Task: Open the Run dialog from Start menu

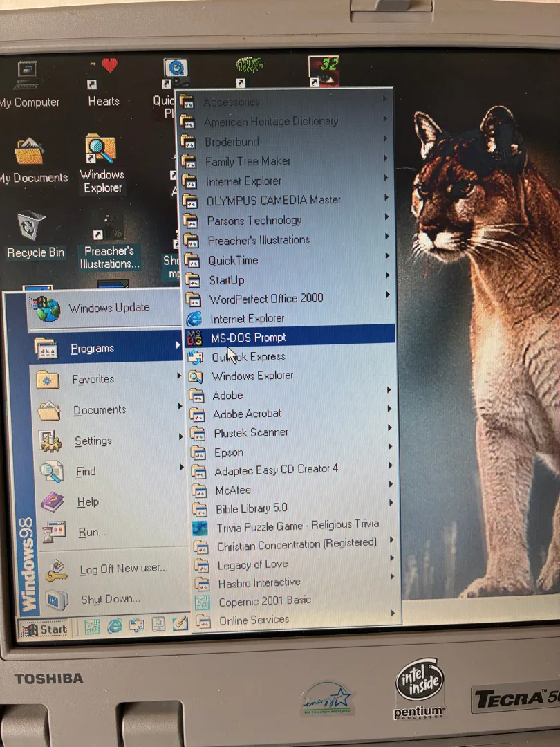Action: pyautogui.click(x=92, y=532)
